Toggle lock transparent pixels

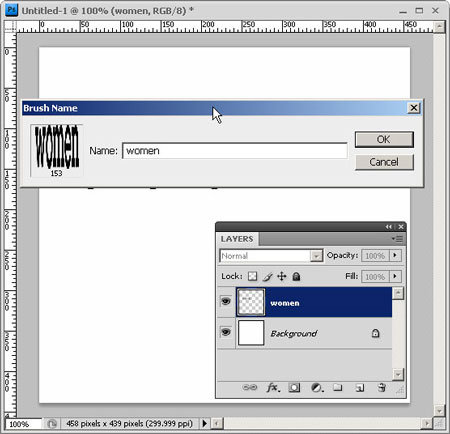coord(253,276)
